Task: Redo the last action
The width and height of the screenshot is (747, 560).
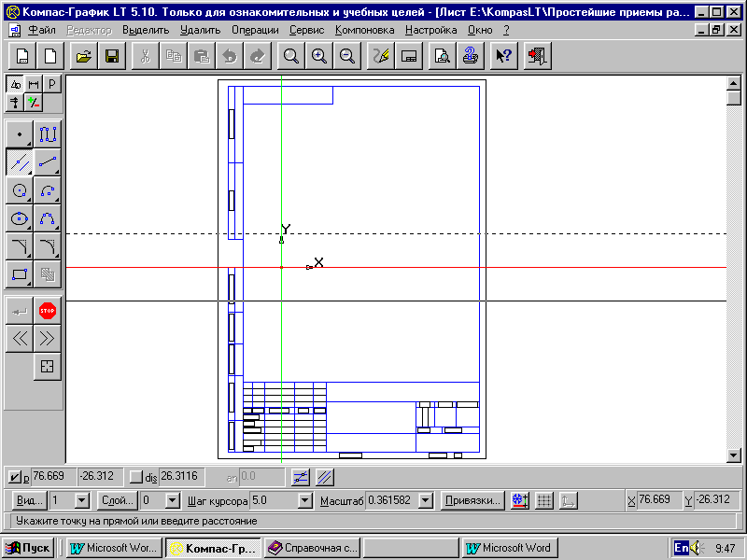Action: [258, 56]
